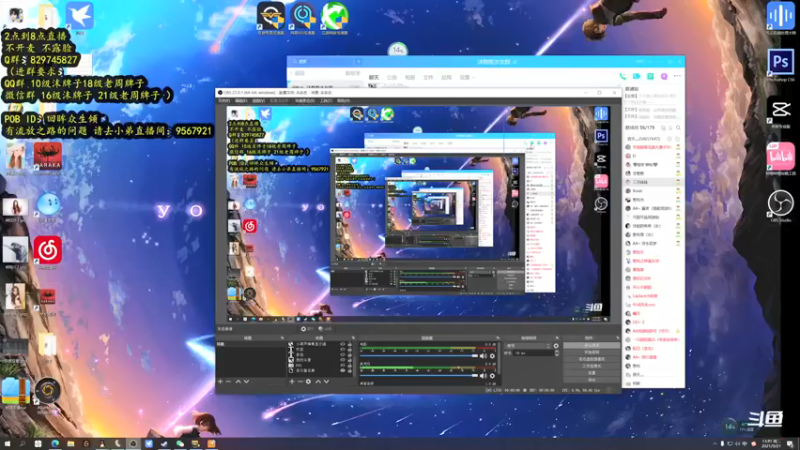Click the filters icon beside the OBS properties gear
Viewport: 800px width, 450px height.
(x=321, y=329)
